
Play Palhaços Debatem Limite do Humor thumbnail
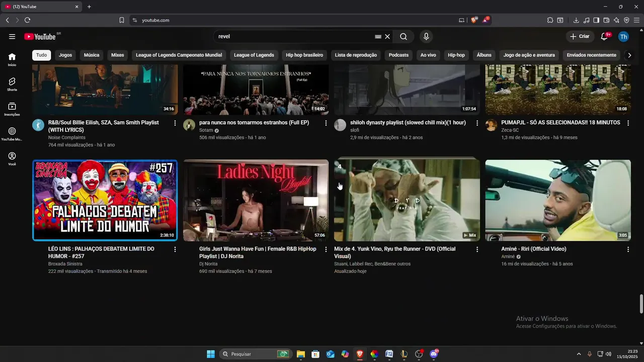click(x=105, y=200)
